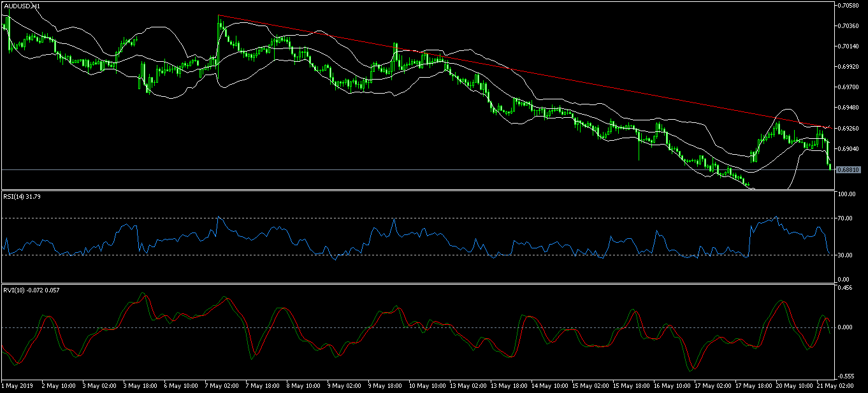Click the 15 May 18:00 time label
This screenshot has width=868, height=393.
(631, 386)
